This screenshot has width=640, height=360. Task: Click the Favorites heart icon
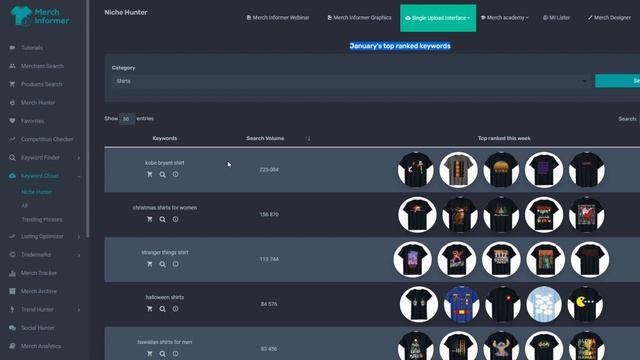(x=12, y=121)
